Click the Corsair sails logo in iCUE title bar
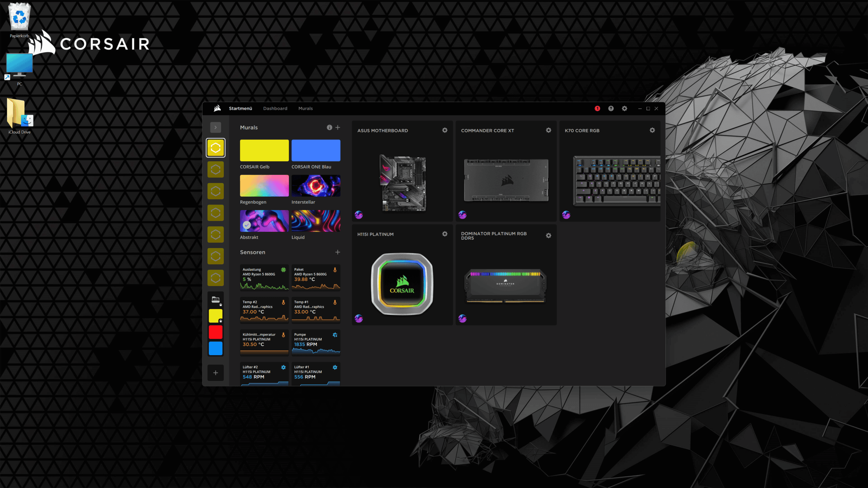 (x=217, y=108)
